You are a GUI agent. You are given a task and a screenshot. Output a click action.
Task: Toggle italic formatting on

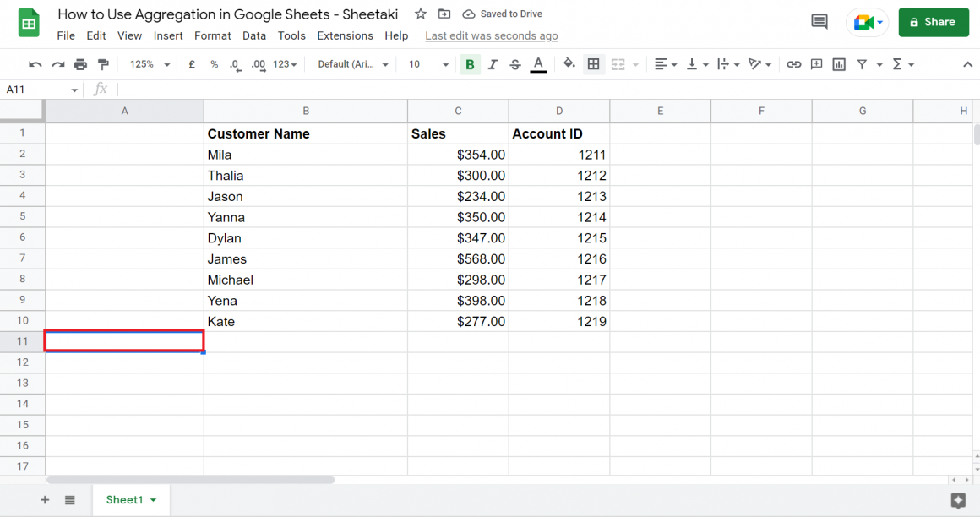click(493, 64)
